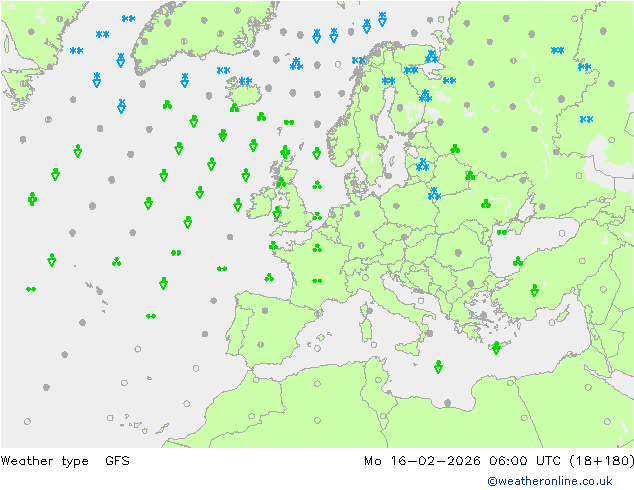
Task: Select the grey cloud dot over Sardinia
Action: [370, 311]
